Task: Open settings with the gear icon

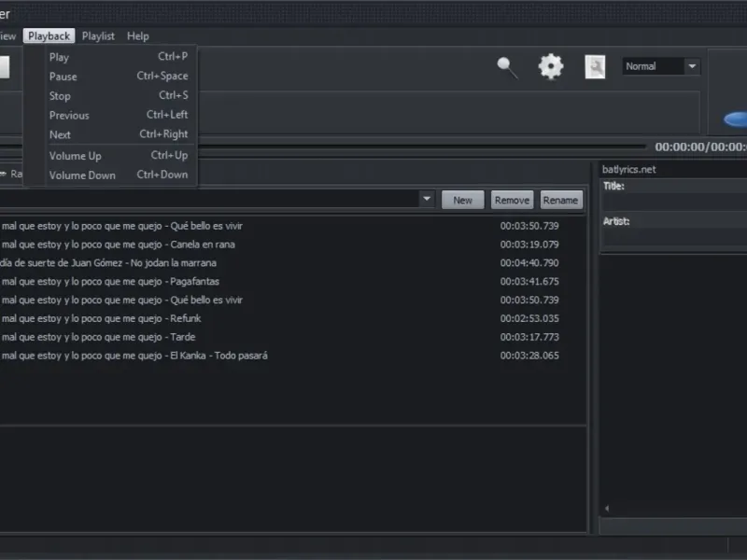Action: click(551, 66)
